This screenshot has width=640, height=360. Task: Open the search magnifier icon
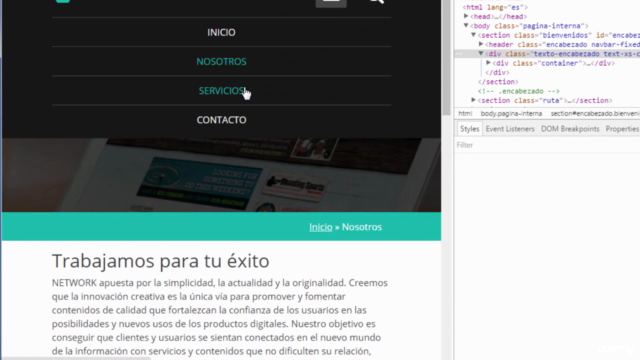click(x=377, y=2)
